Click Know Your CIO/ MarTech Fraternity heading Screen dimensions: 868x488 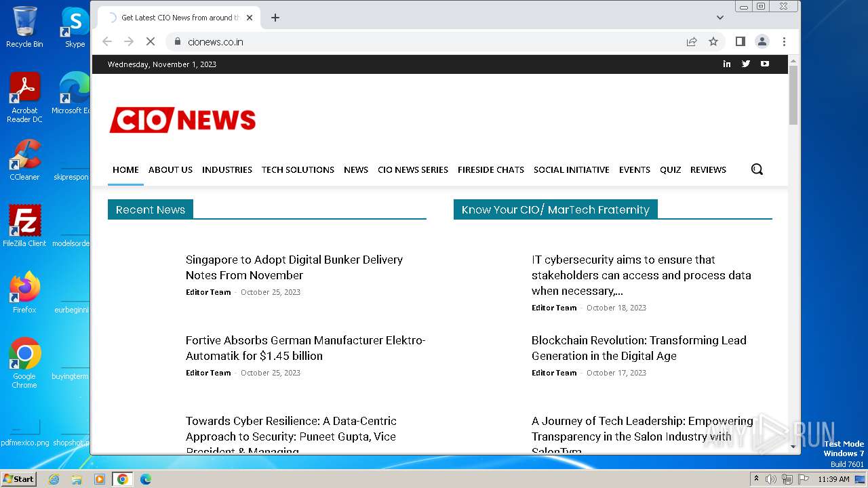[555, 209]
